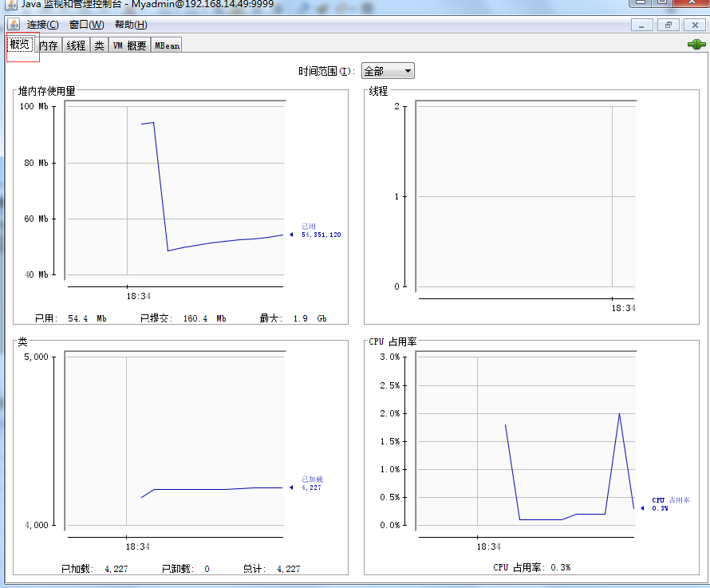710x588 pixels.
Task: Click the 线程 chart area
Action: coord(525,196)
